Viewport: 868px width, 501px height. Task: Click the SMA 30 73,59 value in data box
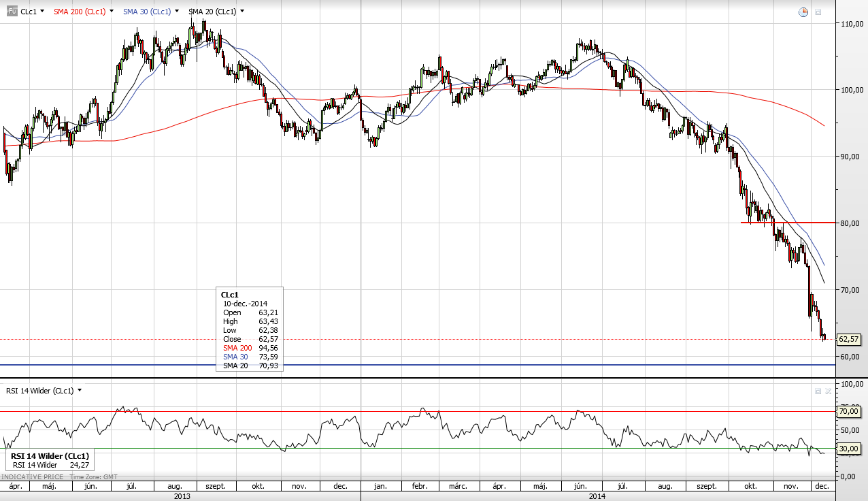(x=268, y=357)
